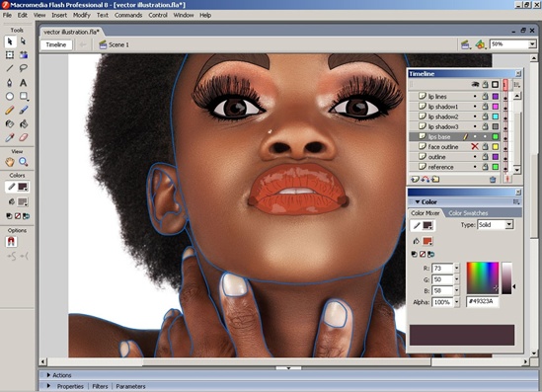The width and height of the screenshot is (542, 392).
Task: Select the Selection arrow tool
Action: pos(10,41)
